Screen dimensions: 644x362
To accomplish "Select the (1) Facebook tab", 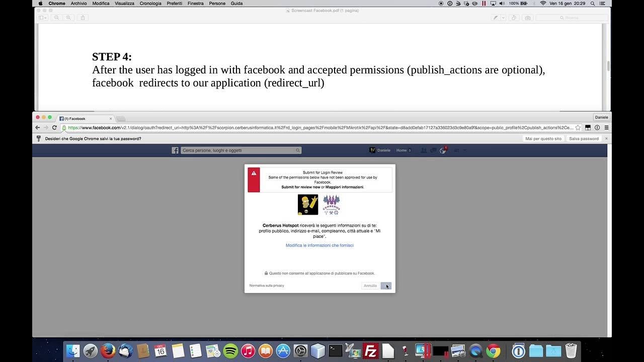I will click(x=86, y=119).
